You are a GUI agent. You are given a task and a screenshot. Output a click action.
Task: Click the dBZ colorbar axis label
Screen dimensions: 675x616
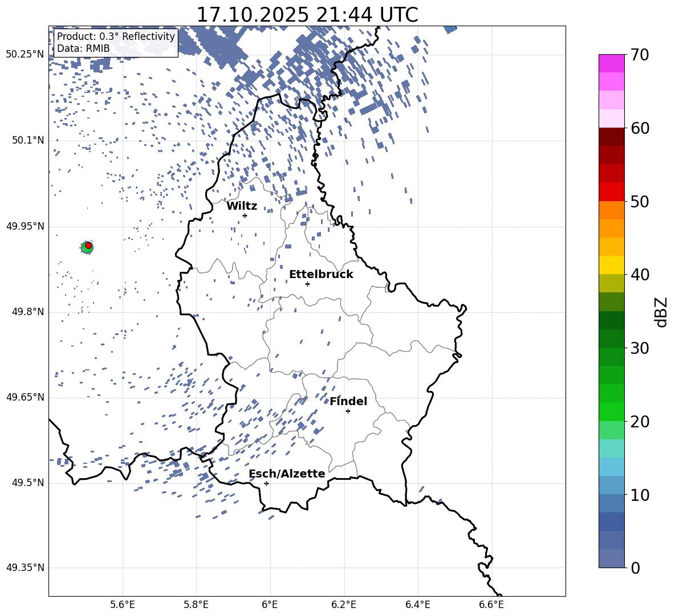coord(662,312)
